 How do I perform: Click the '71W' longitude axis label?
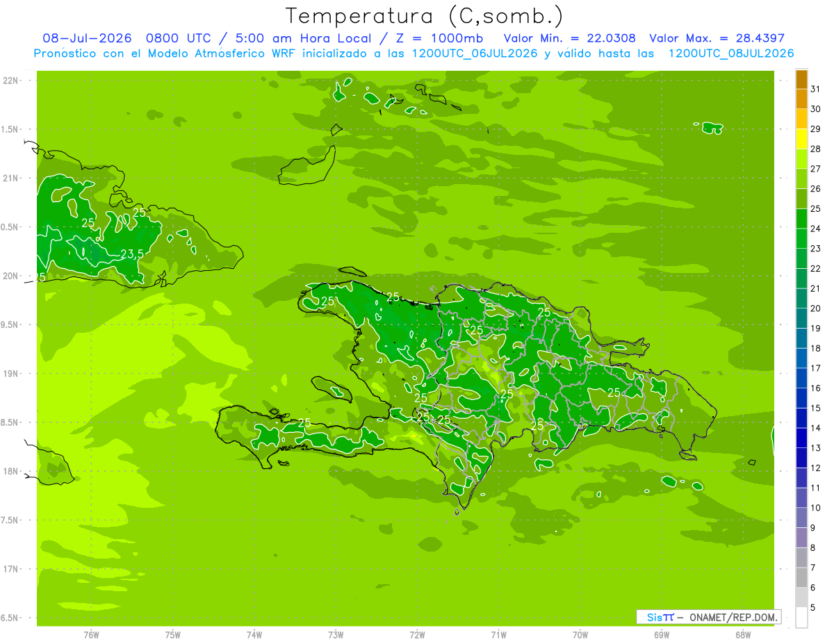(498, 635)
